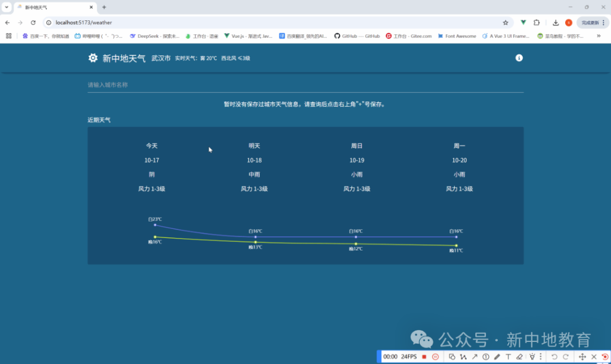Click the 明天 forecast column heading
This screenshot has height=364, width=611.
point(254,146)
